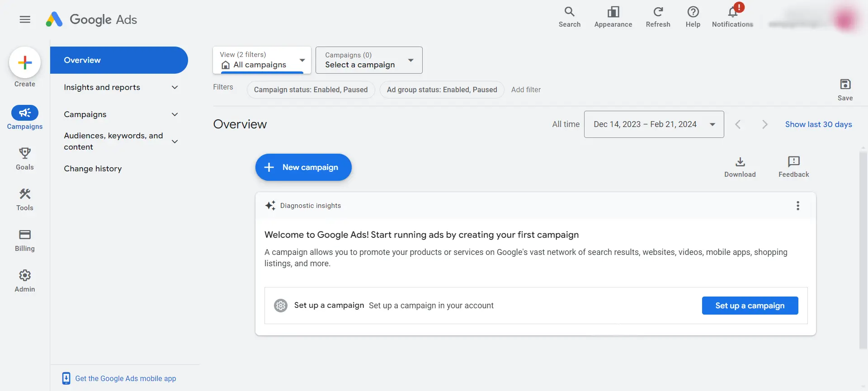Screen dimensions: 868x391
Task: Download the overview report
Action: point(740,167)
